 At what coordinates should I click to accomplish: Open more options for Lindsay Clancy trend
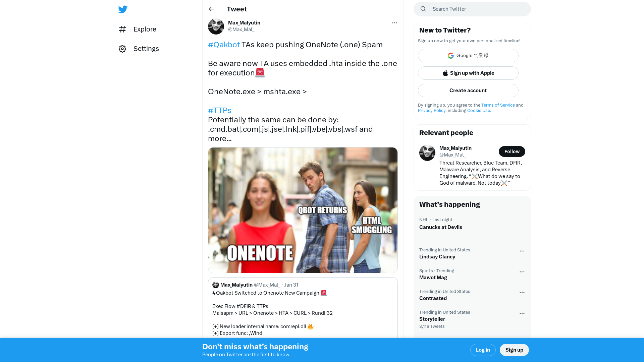click(522, 251)
